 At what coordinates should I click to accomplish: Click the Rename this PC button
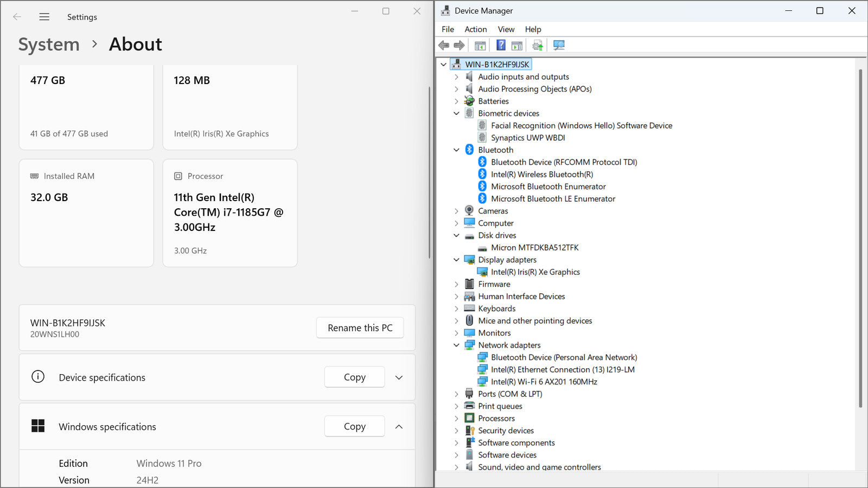click(360, 328)
